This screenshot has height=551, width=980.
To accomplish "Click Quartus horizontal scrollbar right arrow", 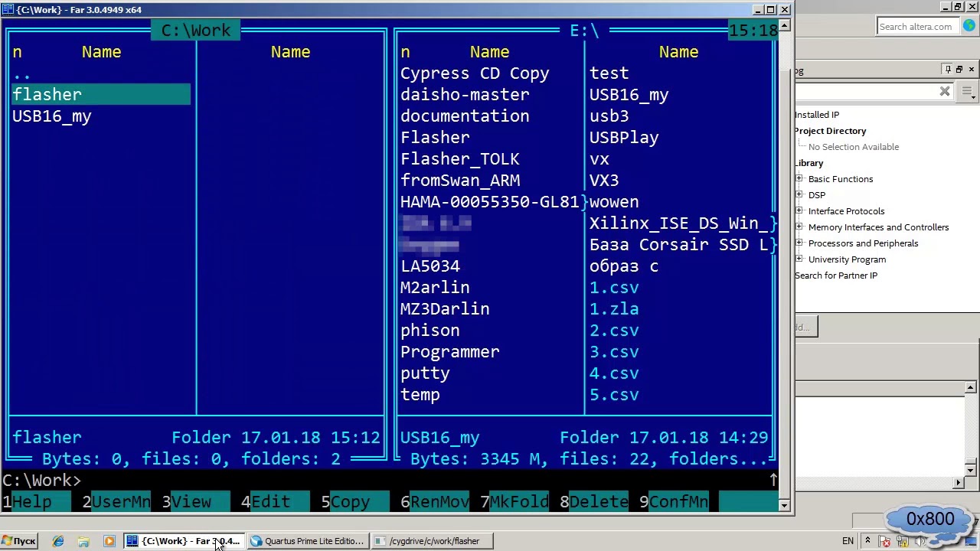I will pyautogui.click(x=959, y=482).
